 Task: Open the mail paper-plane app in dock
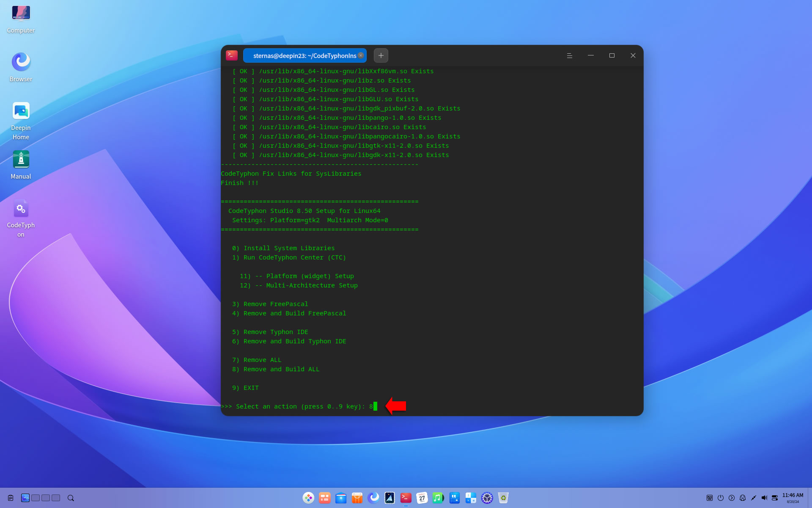tap(390, 498)
